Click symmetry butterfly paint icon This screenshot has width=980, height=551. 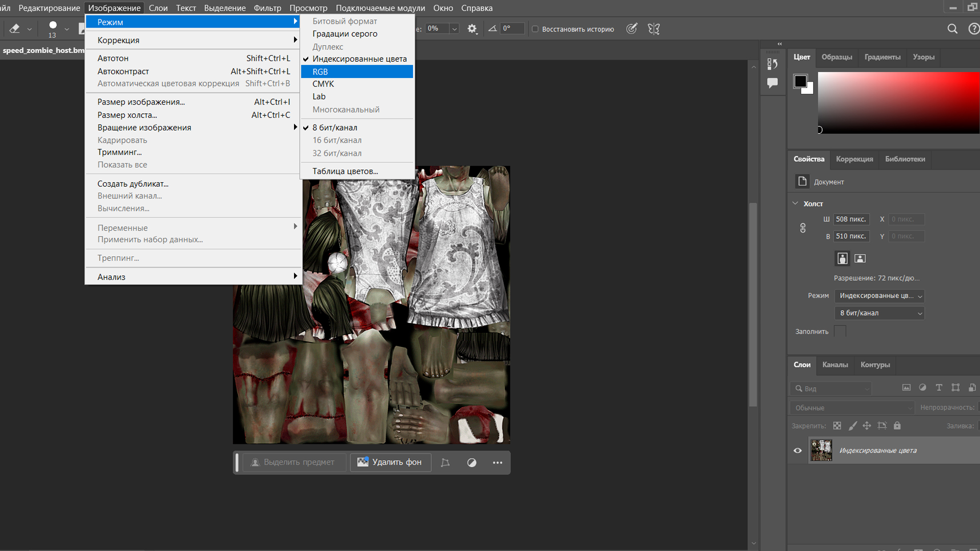point(654,29)
